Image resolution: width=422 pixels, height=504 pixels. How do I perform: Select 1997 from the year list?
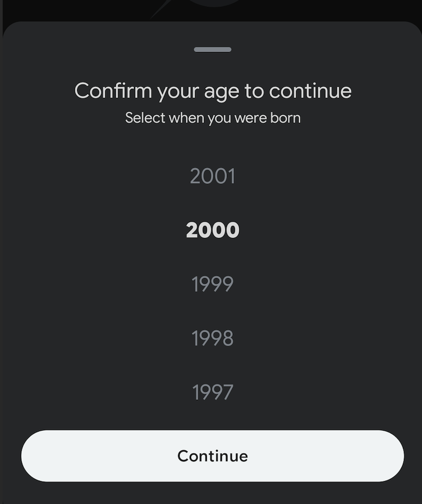tap(213, 392)
